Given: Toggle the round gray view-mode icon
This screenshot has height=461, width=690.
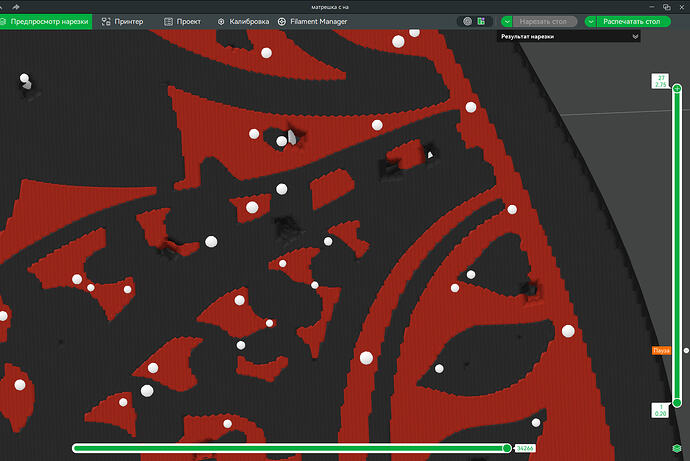Looking at the screenshot, I should coord(467,21).
